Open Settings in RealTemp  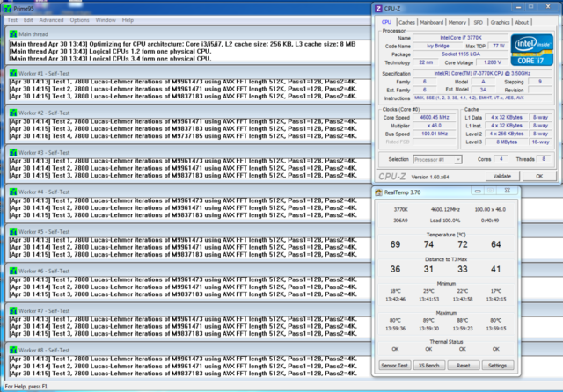497,366
